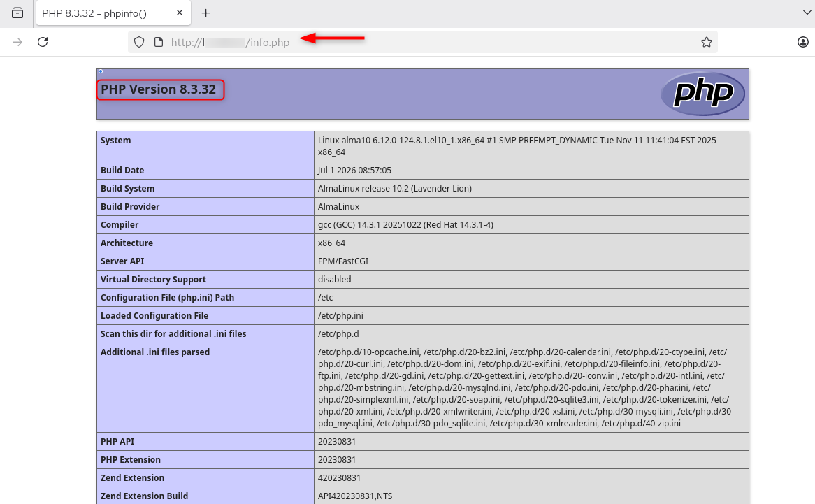Click the Compiler label cell
Viewport: 815px width, 504px height.
click(205, 225)
